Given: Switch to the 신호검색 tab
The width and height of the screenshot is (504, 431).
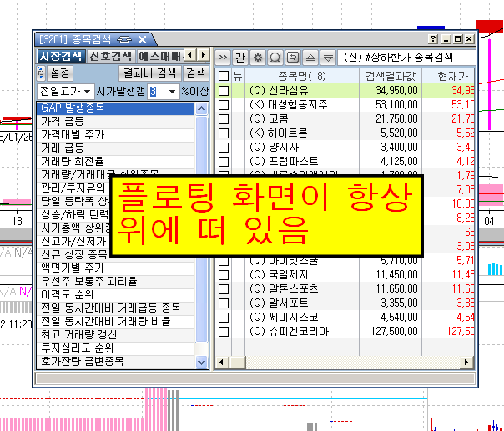Looking at the screenshot, I should (x=112, y=56).
